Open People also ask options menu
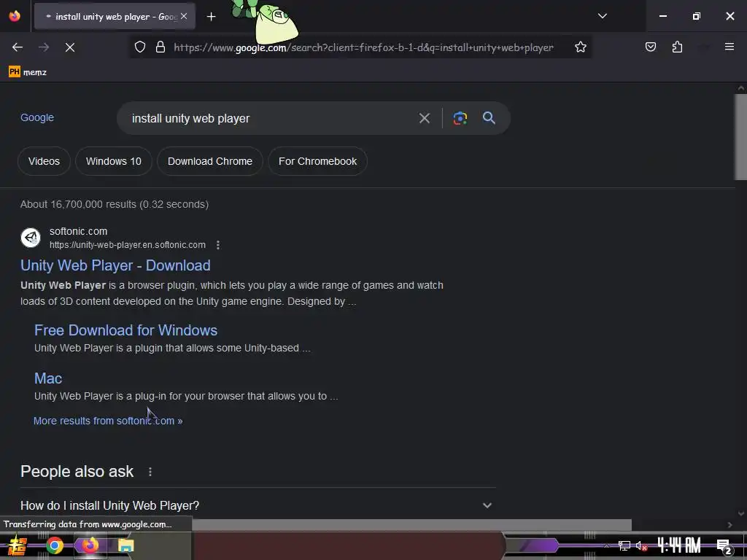 [150, 472]
